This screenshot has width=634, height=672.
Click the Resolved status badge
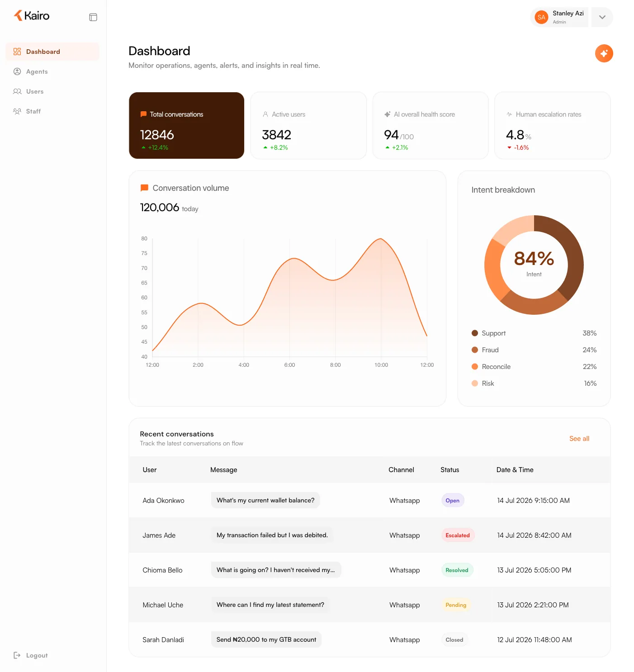pyautogui.click(x=457, y=570)
